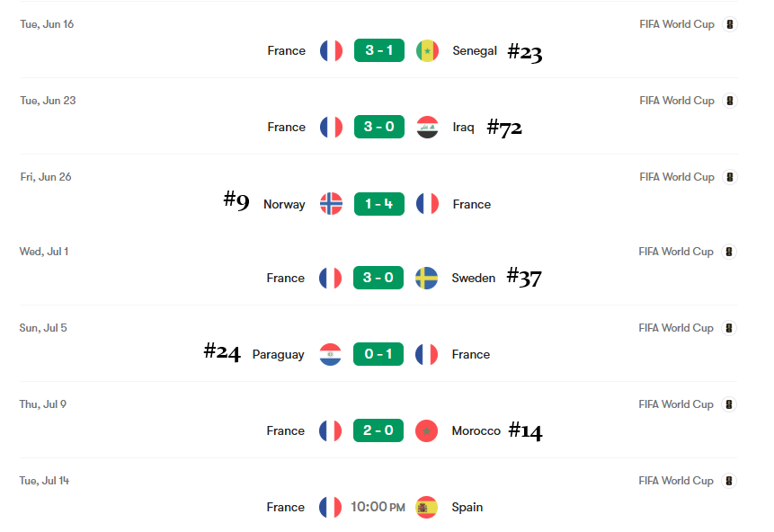Click the Iraq flag icon
This screenshot has height=532, width=774.
pyautogui.click(x=427, y=127)
